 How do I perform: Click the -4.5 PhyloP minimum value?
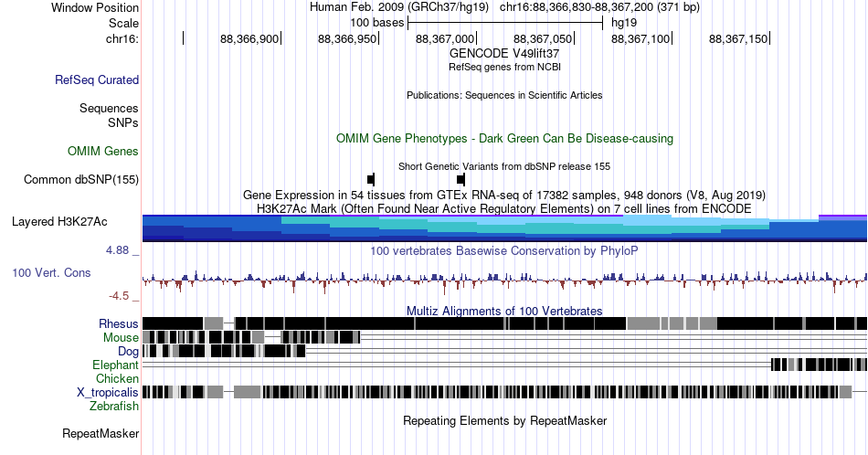click(119, 296)
